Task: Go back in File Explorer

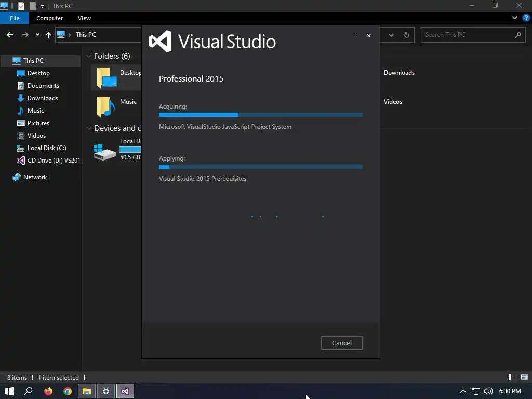Action: click(x=10, y=35)
